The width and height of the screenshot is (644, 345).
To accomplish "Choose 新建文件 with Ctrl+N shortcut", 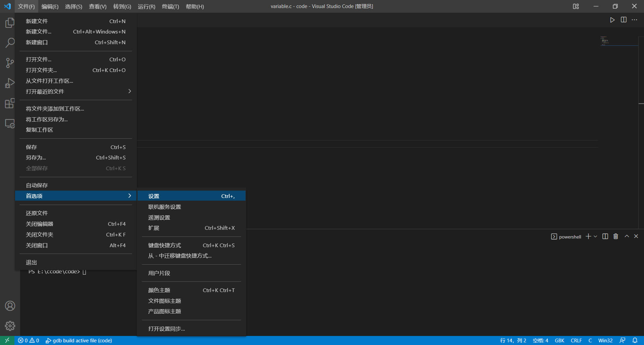I will (76, 21).
